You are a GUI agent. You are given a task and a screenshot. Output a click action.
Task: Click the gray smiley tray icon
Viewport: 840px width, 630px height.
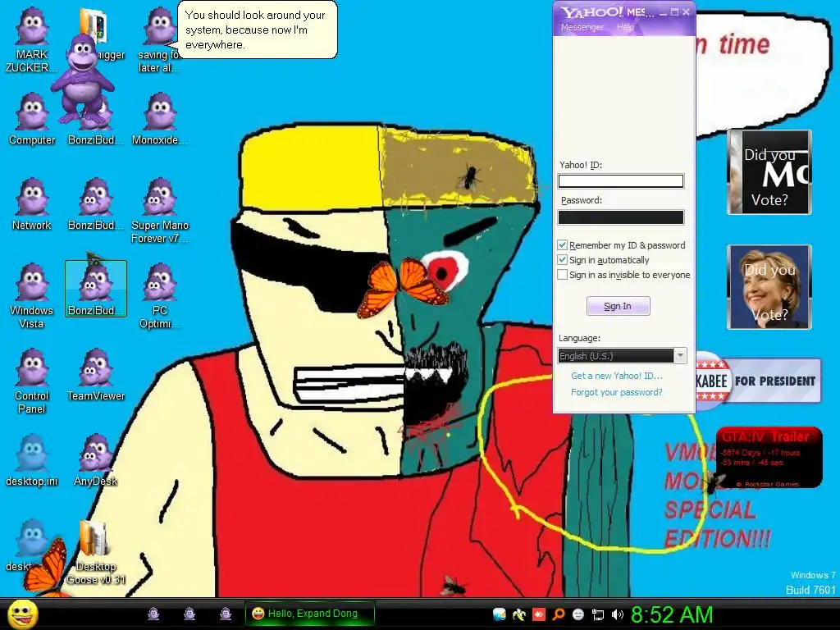pyautogui.click(x=578, y=614)
